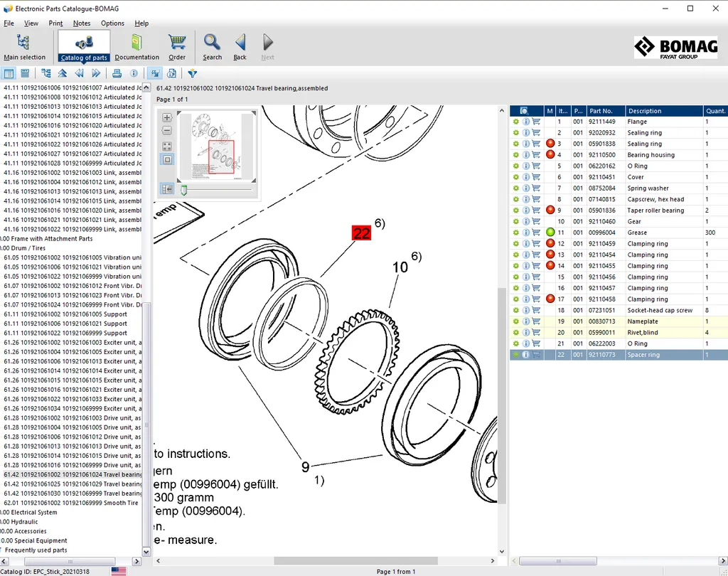Image resolution: width=728 pixels, height=576 pixels.
Task: Open the Documentation book icon
Action: coord(136,47)
